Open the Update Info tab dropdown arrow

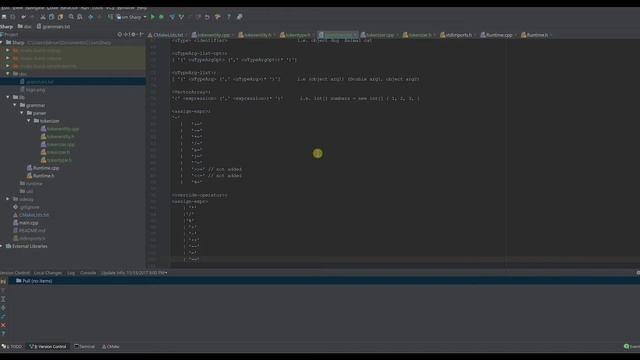tap(166, 273)
